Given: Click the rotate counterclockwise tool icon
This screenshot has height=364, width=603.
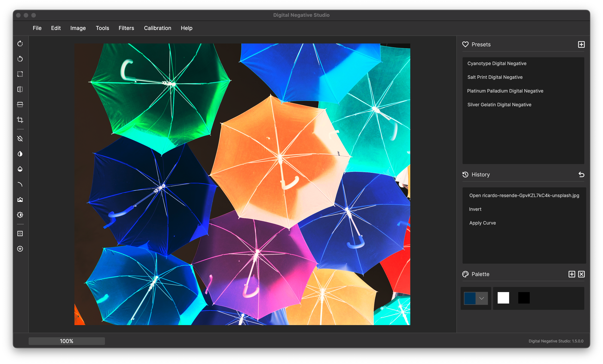Looking at the screenshot, I should tap(20, 59).
